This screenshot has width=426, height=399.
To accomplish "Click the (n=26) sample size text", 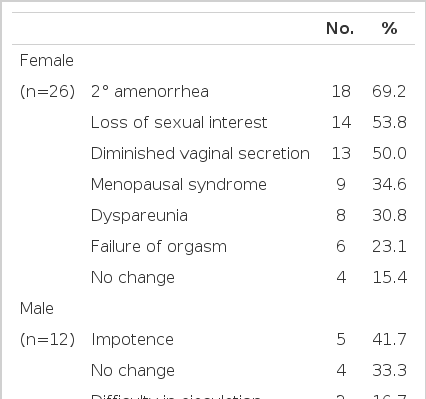I will [x=47, y=91].
